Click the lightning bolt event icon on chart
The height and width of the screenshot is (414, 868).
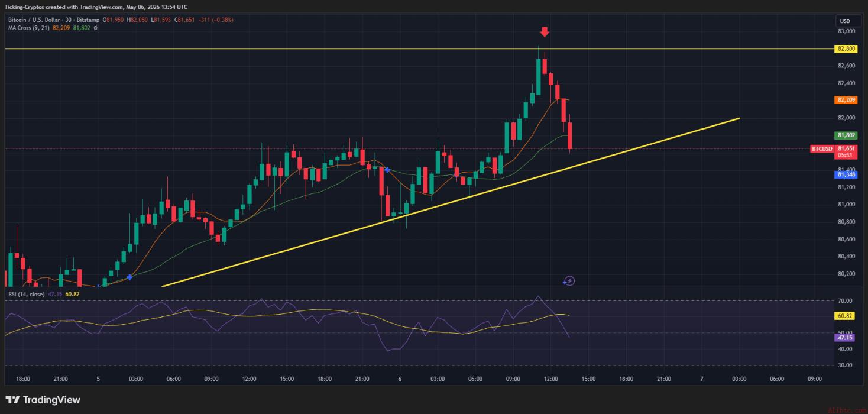point(569,281)
